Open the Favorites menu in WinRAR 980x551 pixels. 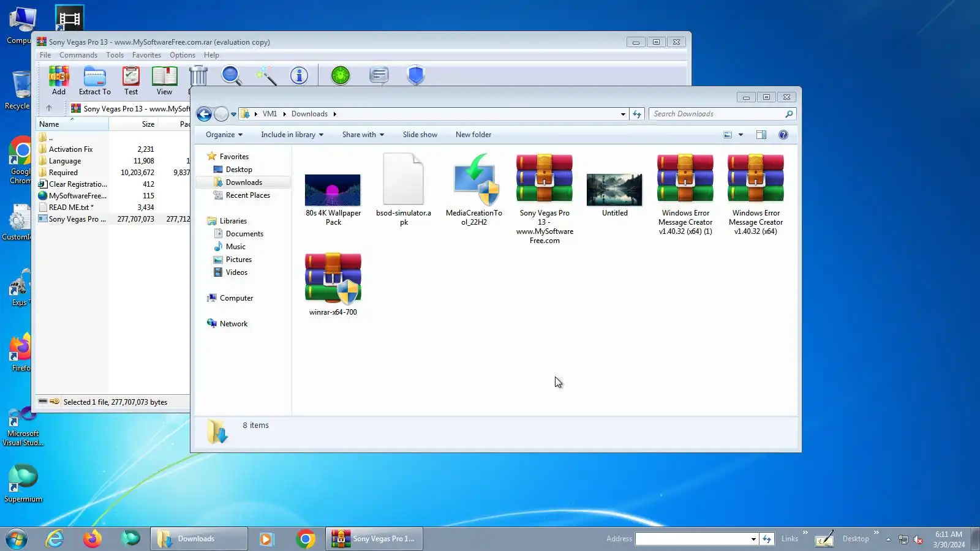coord(146,55)
